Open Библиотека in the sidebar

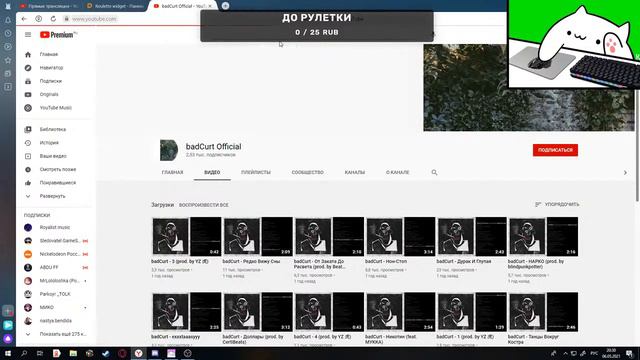point(53,129)
